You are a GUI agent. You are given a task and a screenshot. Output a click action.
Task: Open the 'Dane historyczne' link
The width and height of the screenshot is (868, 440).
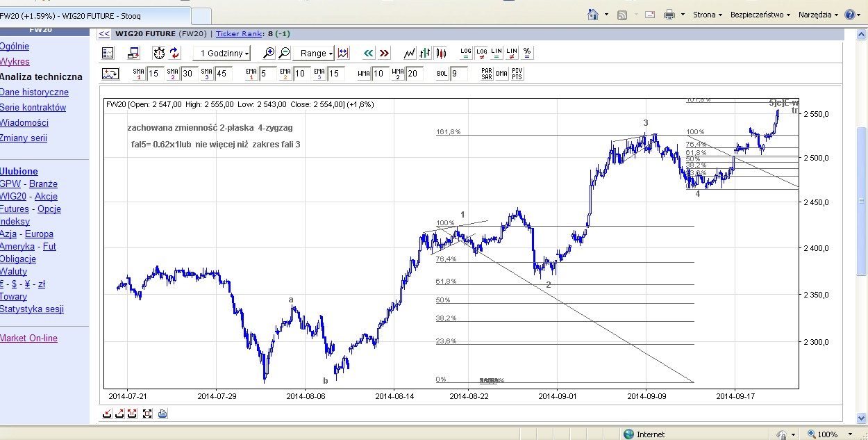(x=34, y=92)
